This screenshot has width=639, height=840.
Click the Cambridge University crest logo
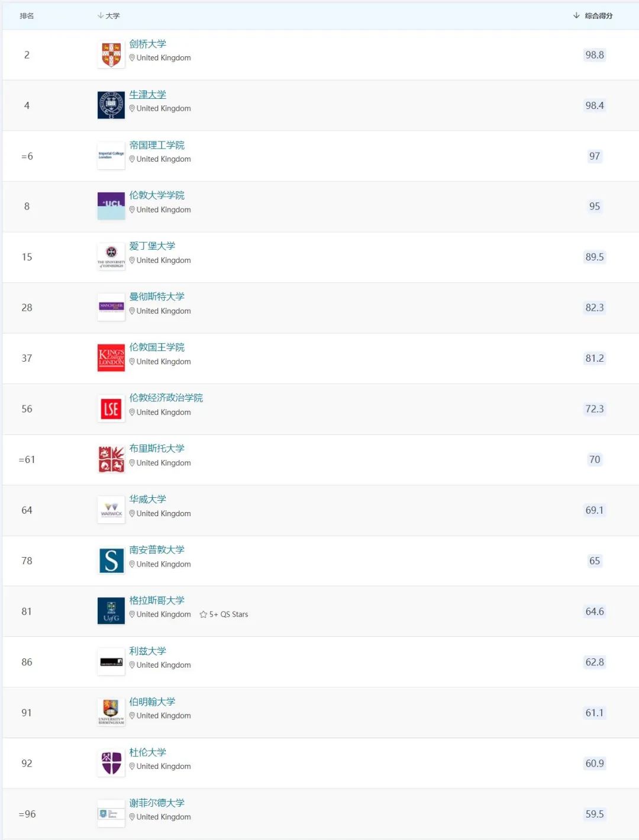[111, 55]
